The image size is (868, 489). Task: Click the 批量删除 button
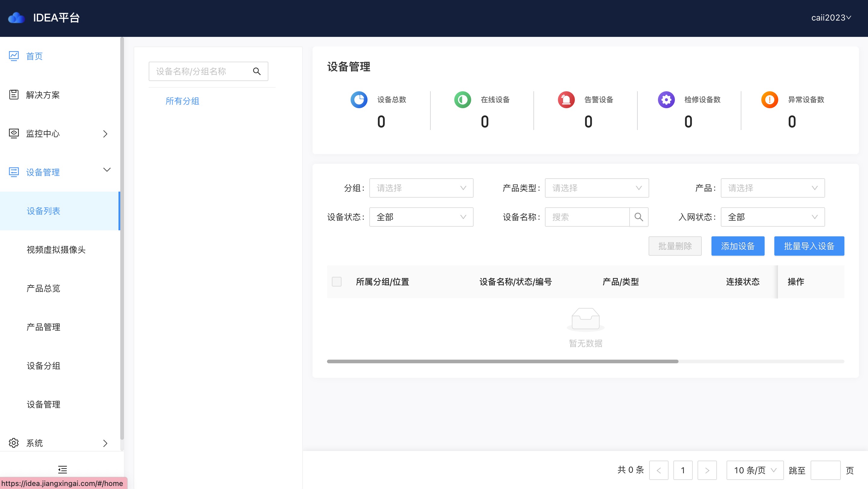tap(675, 246)
